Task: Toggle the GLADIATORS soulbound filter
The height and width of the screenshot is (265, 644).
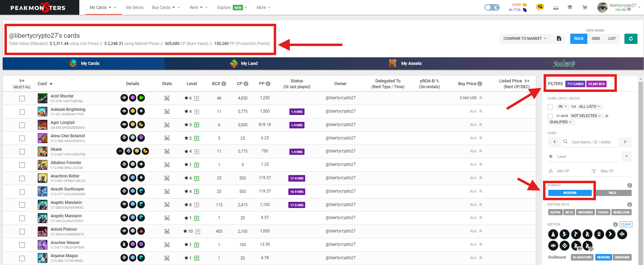Action: pos(582,257)
